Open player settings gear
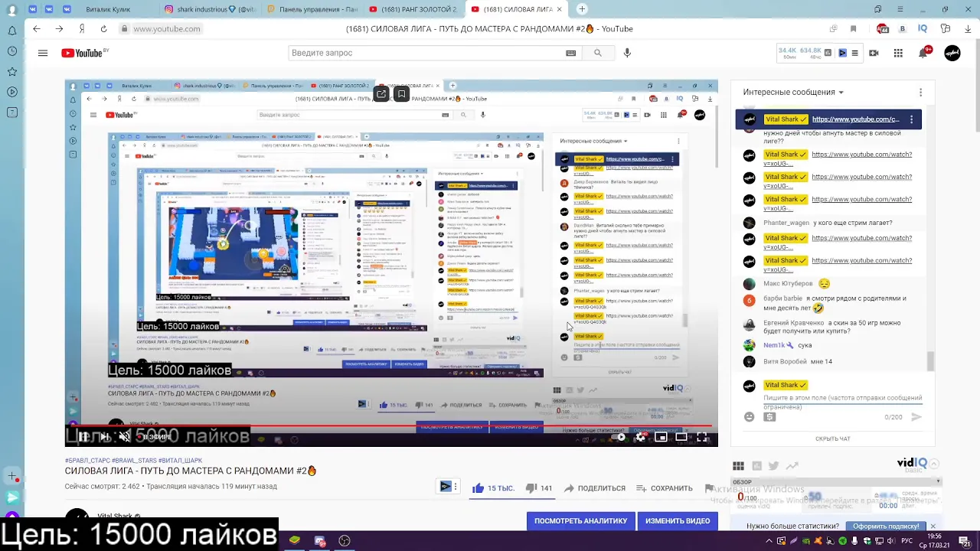The height and width of the screenshot is (551, 980). point(641,437)
